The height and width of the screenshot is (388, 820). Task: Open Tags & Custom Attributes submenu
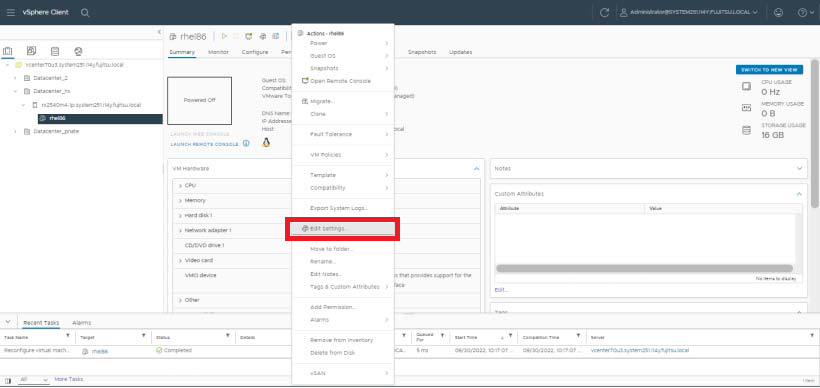pyautogui.click(x=343, y=287)
